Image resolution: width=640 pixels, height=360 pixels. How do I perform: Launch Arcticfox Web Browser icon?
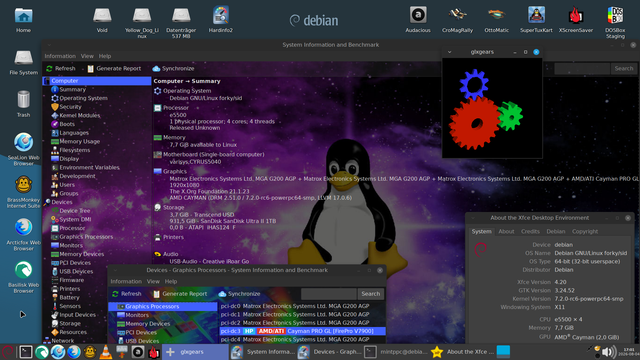click(x=23, y=234)
